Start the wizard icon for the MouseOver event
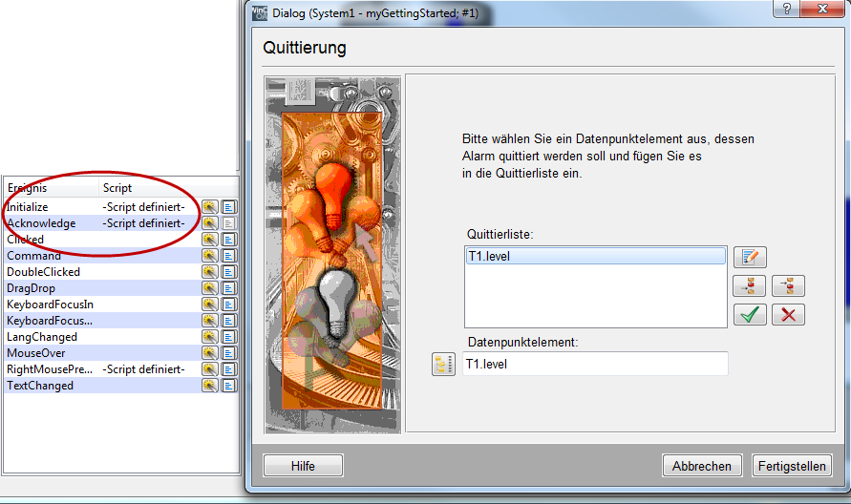Screen dimensions: 851x504 point(209,354)
